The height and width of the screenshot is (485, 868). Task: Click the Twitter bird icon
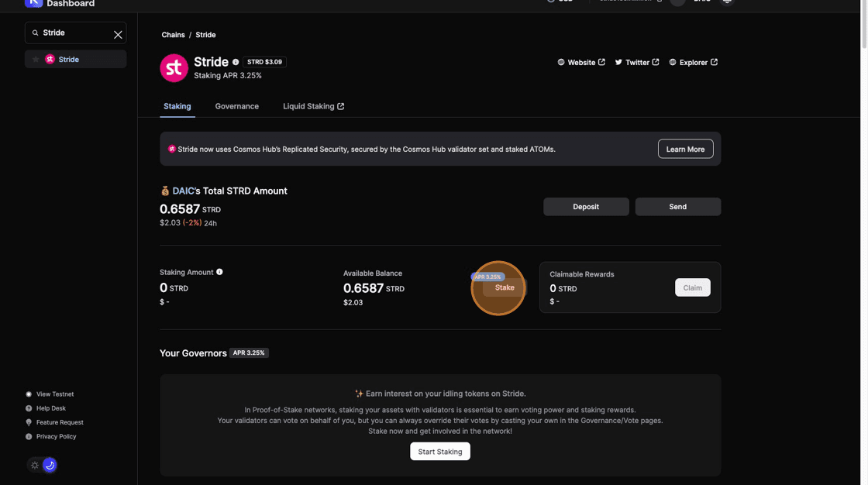click(x=618, y=63)
